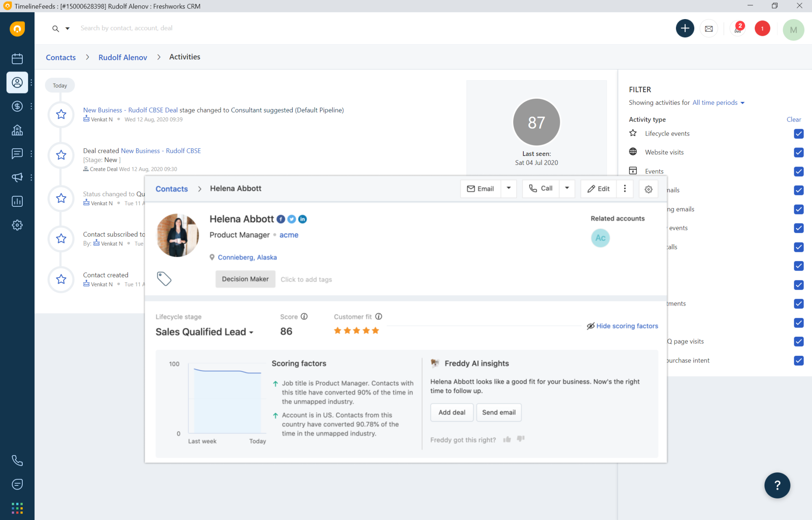Open the Analytics bar chart icon
The width and height of the screenshot is (812, 520).
[17, 201]
